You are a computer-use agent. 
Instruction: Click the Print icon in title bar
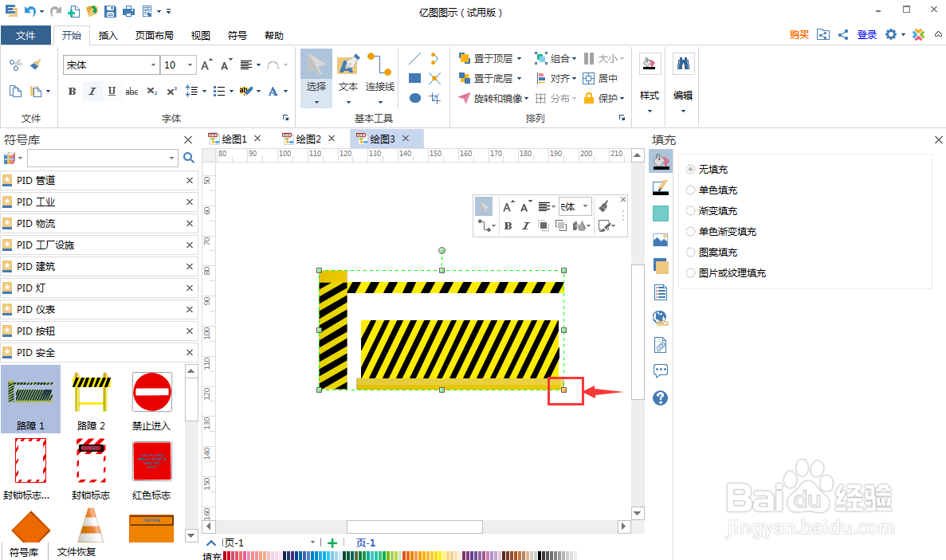click(x=128, y=11)
